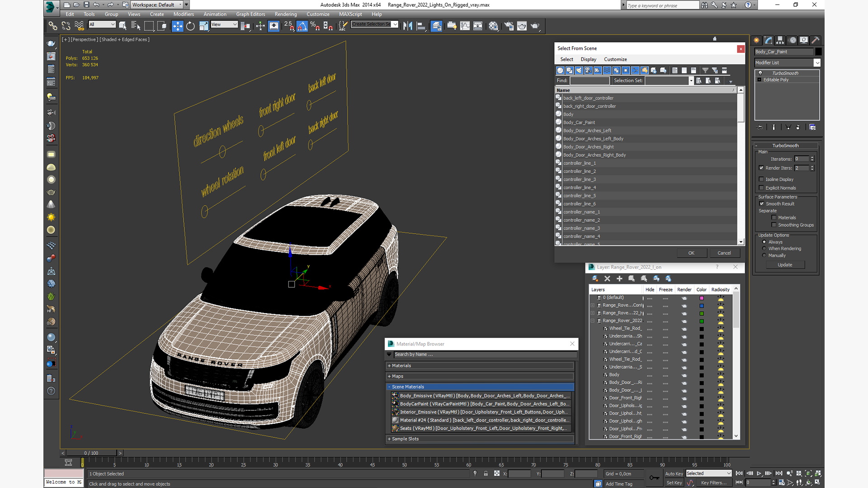The width and height of the screenshot is (868, 488).
Task: Select the Manually update radio button
Action: coord(764,255)
